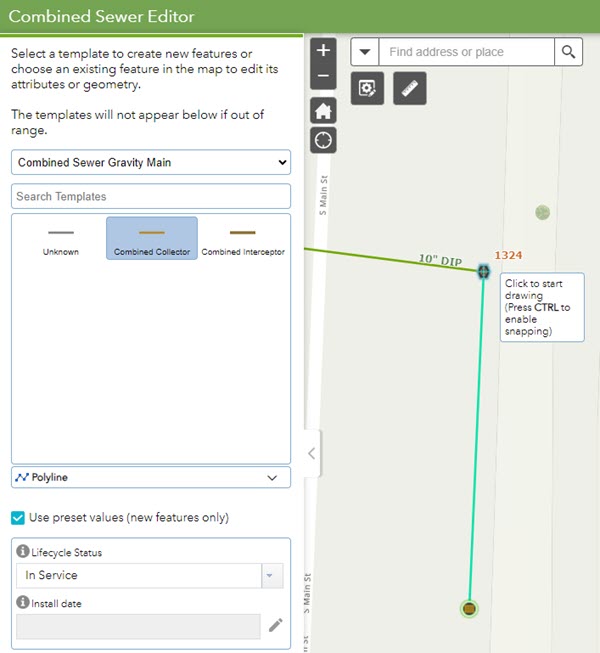Click the 10" DIP pipe label
Image resolution: width=600 pixels, height=653 pixels.
440,260
